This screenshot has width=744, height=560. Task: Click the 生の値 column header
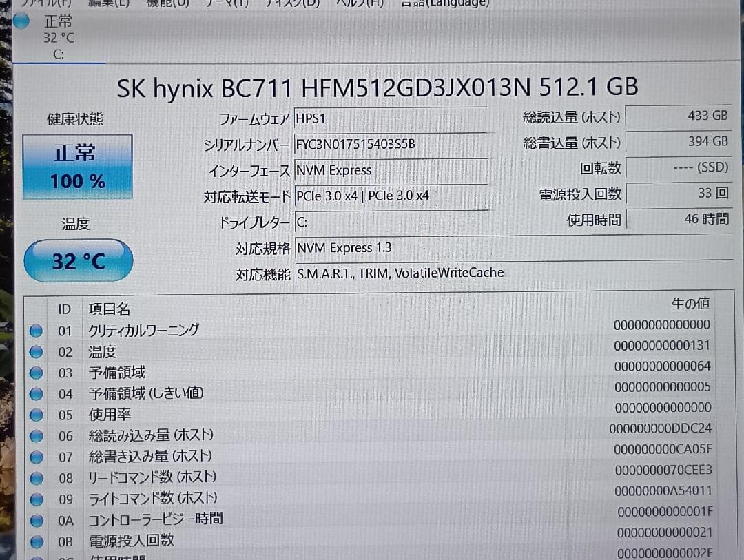[690, 304]
